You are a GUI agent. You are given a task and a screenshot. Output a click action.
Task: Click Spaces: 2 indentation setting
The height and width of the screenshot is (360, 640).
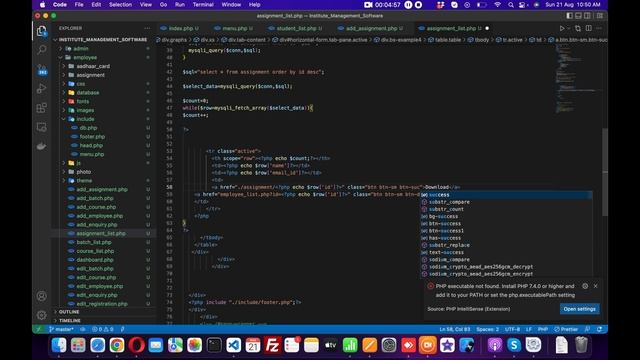487,329
